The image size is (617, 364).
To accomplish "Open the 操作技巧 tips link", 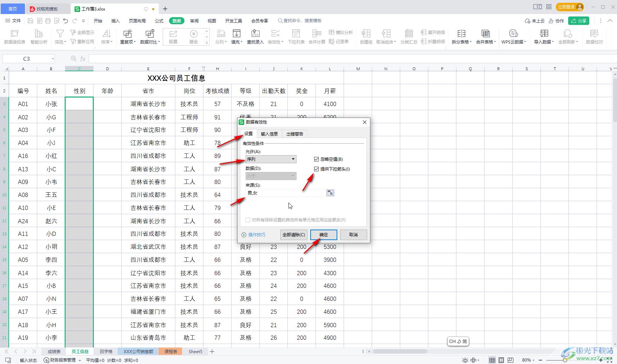I will [253, 235].
